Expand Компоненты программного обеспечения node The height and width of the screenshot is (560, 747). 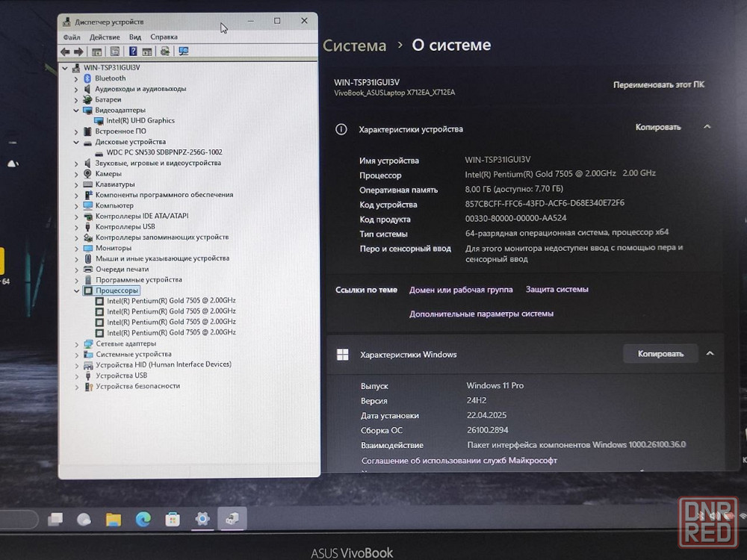(x=76, y=195)
